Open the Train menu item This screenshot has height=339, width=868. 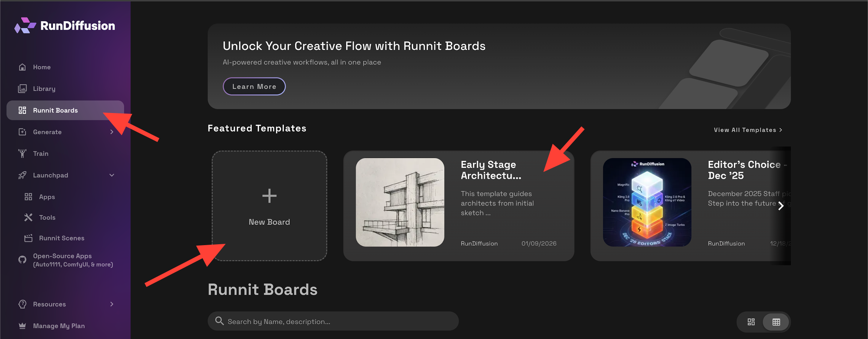tap(65, 153)
